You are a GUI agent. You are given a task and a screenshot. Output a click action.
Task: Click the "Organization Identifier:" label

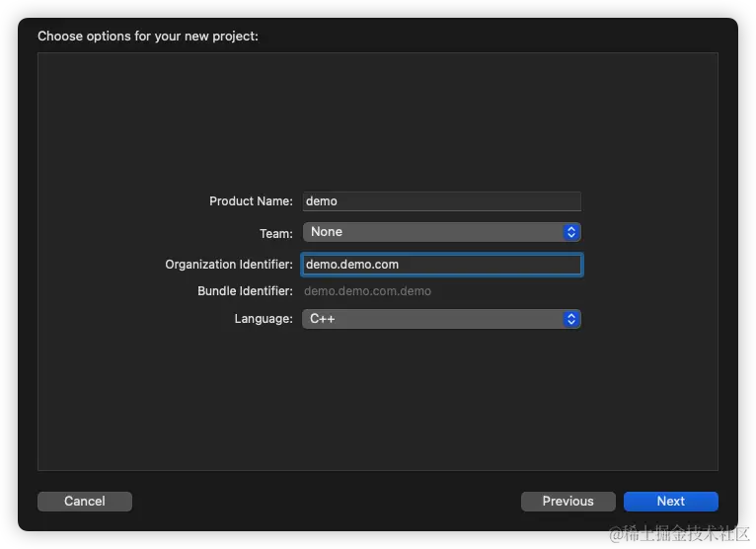pyautogui.click(x=229, y=265)
